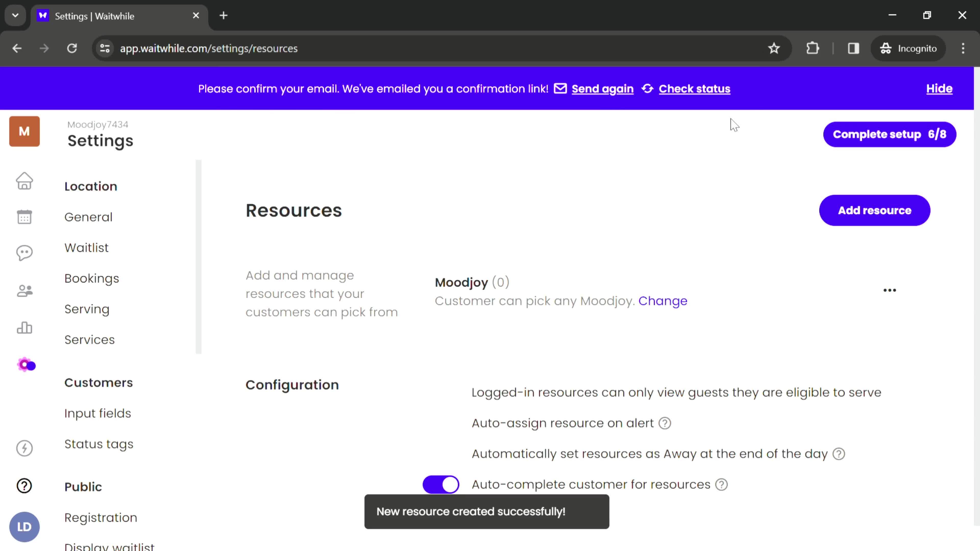This screenshot has width=980, height=551.
Task: Click the Moodjoy (0) resource group
Action: tap(472, 283)
